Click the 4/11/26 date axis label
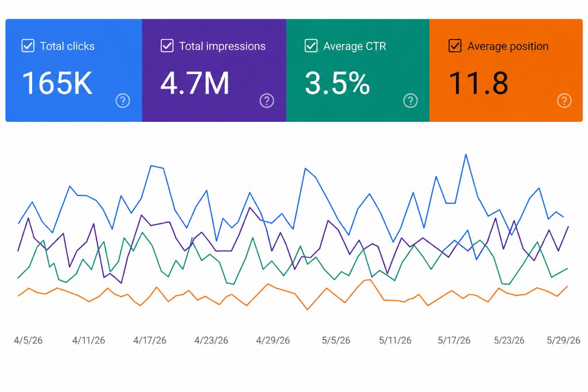Image resolution: width=588 pixels, height=392 pixels. [88, 341]
